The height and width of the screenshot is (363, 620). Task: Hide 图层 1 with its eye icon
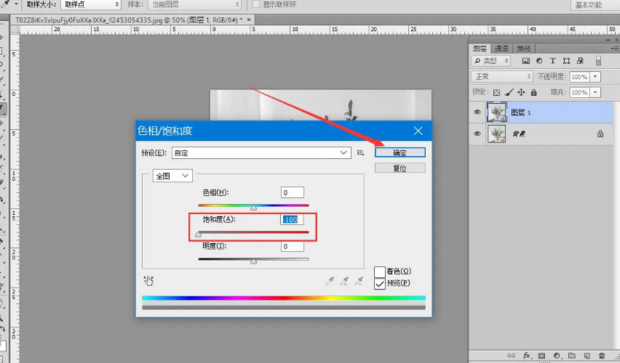(477, 112)
